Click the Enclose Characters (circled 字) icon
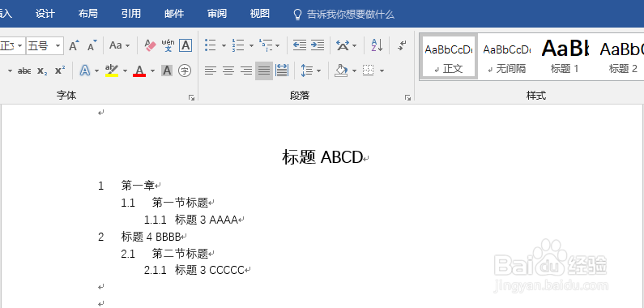Viewport: 644px width, 308px height. [185, 71]
